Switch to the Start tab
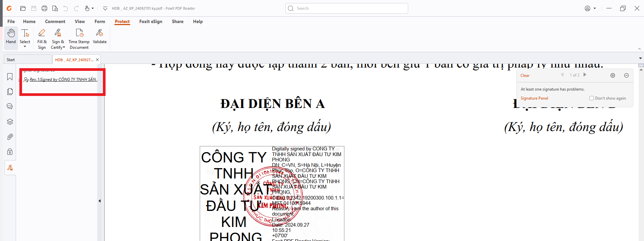The width and height of the screenshot is (644, 241). click(28, 60)
